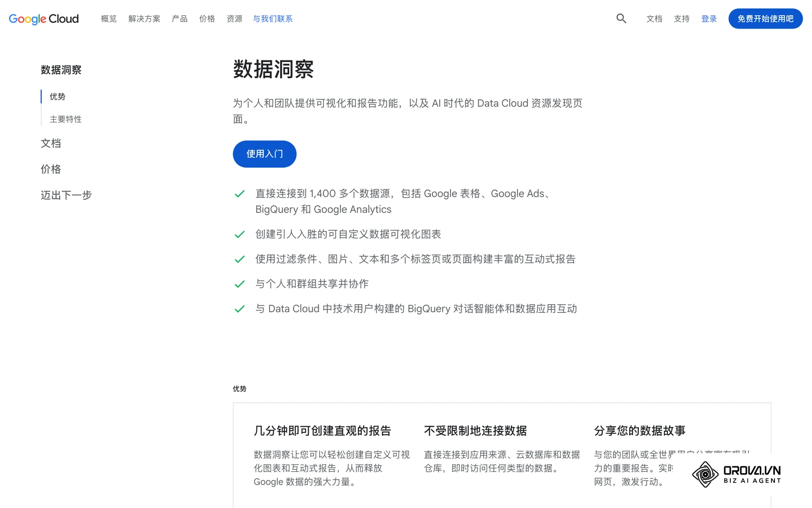812x508 pixels.
Task: Click the 免费开始使用吧 button
Action: [x=765, y=19]
